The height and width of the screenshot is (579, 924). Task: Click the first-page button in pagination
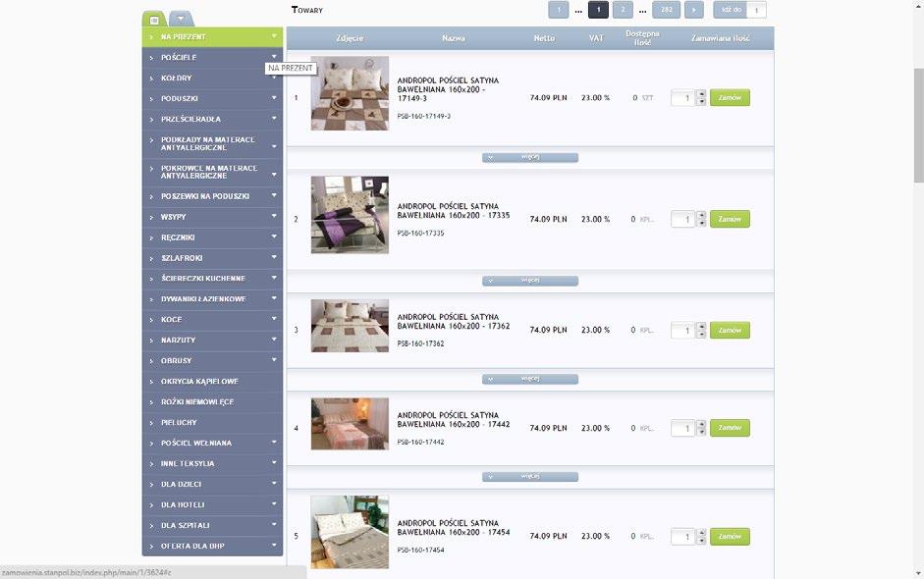pos(559,10)
